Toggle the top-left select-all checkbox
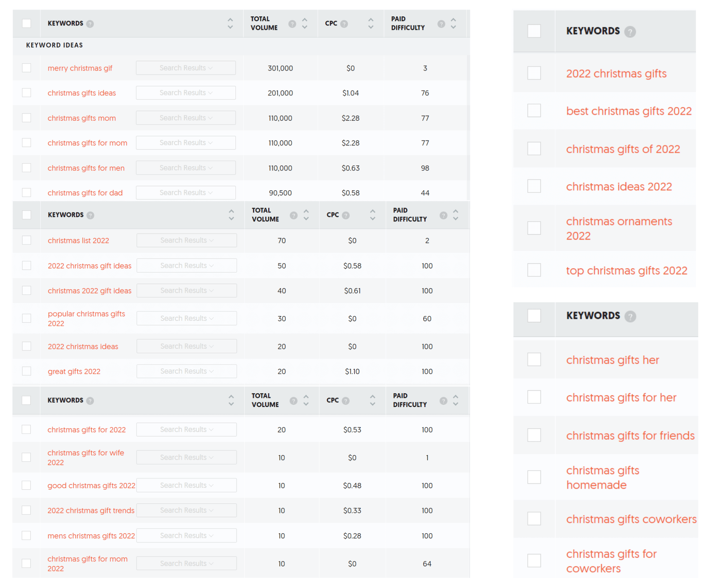 [x=26, y=23]
